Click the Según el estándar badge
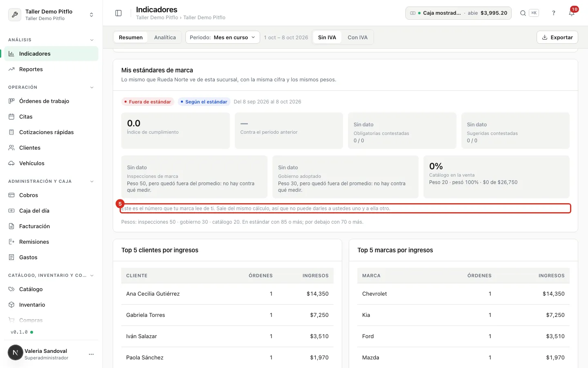The image size is (588, 368). pos(204,102)
